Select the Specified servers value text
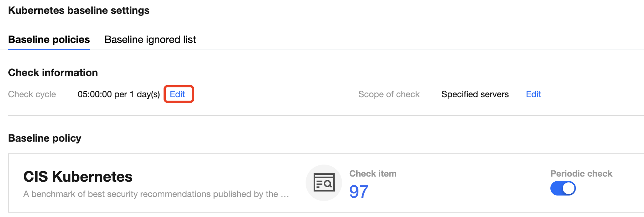 pyautogui.click(x=475, y=94)
